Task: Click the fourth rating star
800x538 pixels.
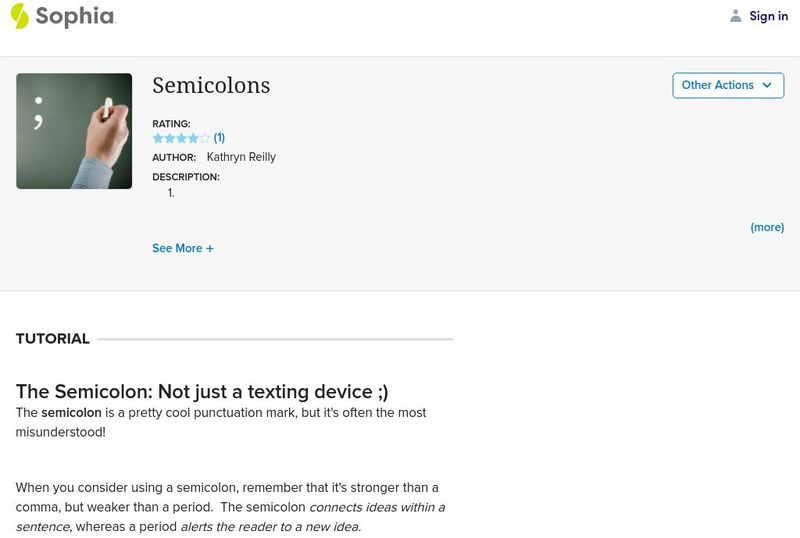Action: click(193, 138)
